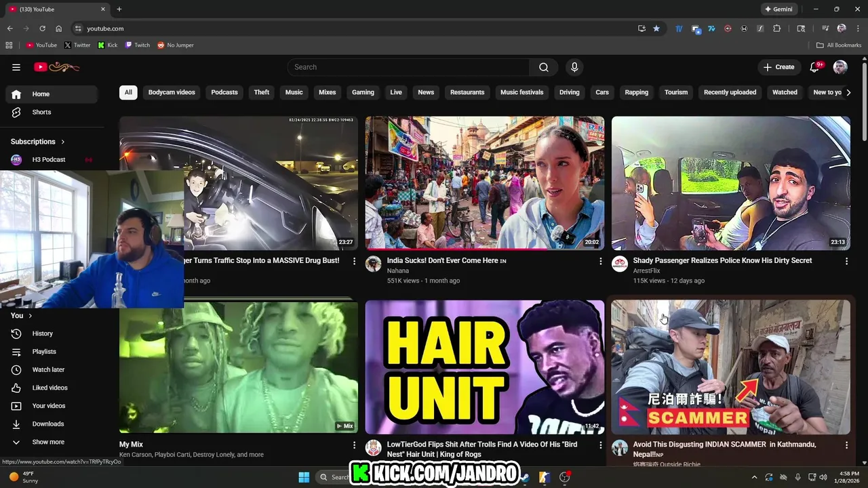Screen dimensions: 868x488
Task: Click the install app icon in address bar
Action: [x=642, y=28]
